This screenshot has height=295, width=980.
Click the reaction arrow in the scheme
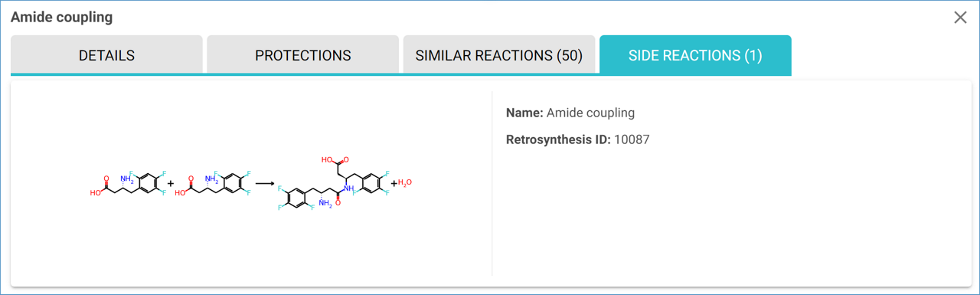[265, 184]
